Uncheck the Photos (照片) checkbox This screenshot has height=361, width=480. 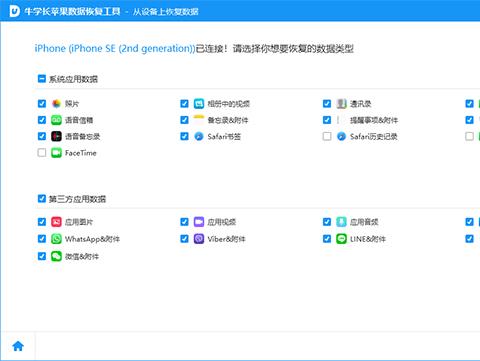pos(42,104)
